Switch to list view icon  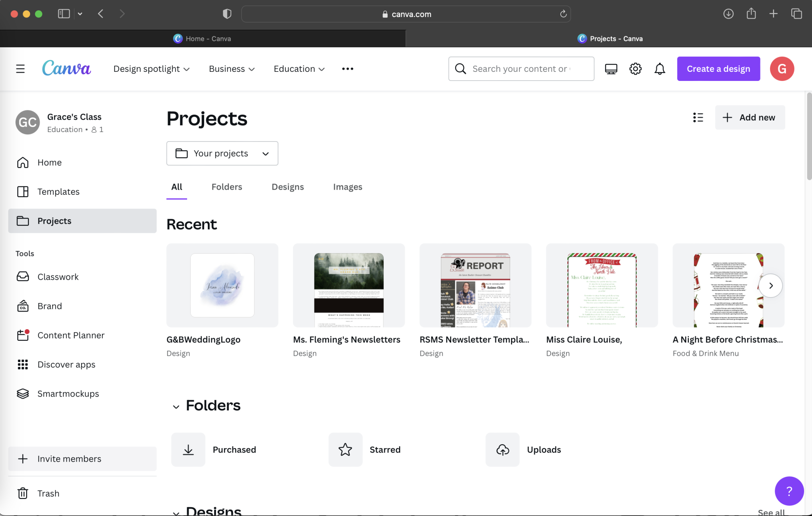[698, 117]
